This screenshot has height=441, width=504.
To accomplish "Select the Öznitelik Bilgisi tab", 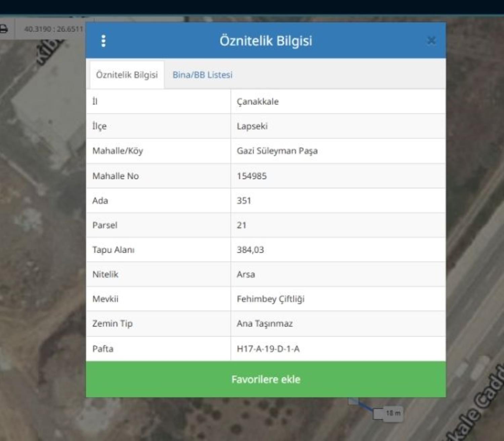I will (x=127, y=75).
